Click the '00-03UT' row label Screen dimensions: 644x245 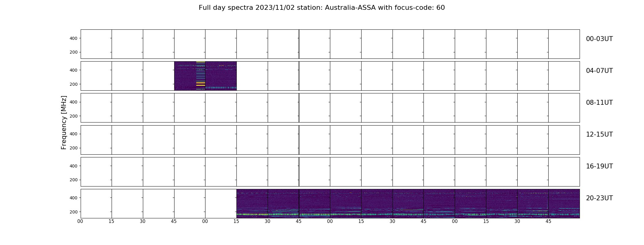tap(599, 39)
